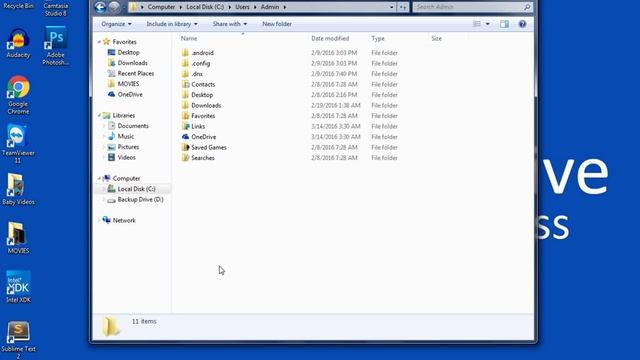This screenshot has height=360, width=640.
Task: Click the New folder button
Action: [277, 24]
